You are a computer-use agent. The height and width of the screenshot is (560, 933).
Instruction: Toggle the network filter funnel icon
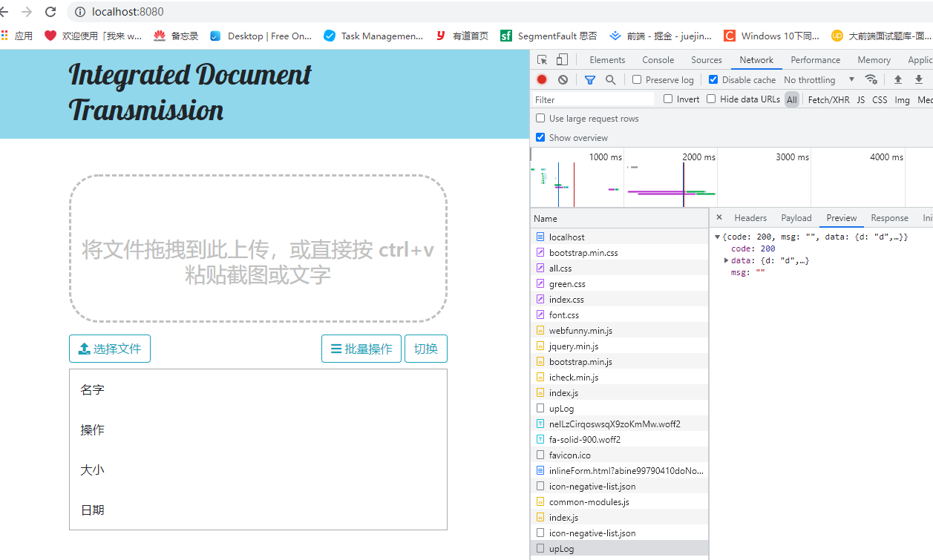point(589,80)
